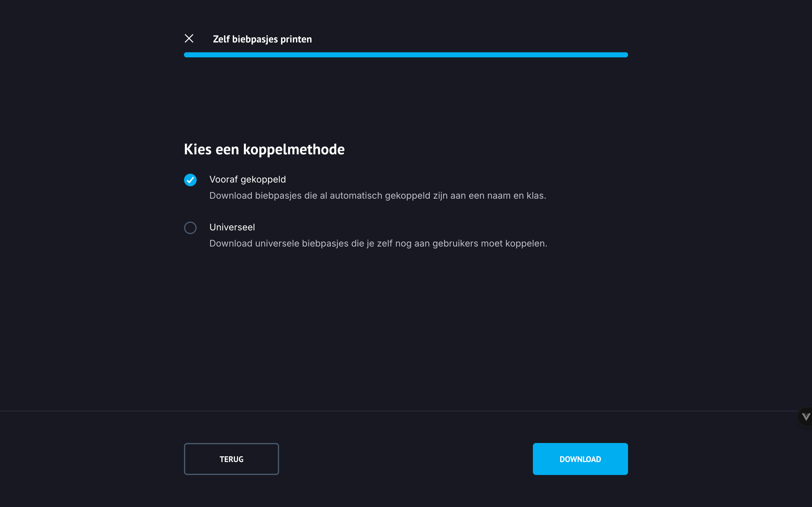Image resolution: width=812 pixels, height=507 pixels.
Task: Click the white checkmark of selected option
Action: click(x=190, y=180)
